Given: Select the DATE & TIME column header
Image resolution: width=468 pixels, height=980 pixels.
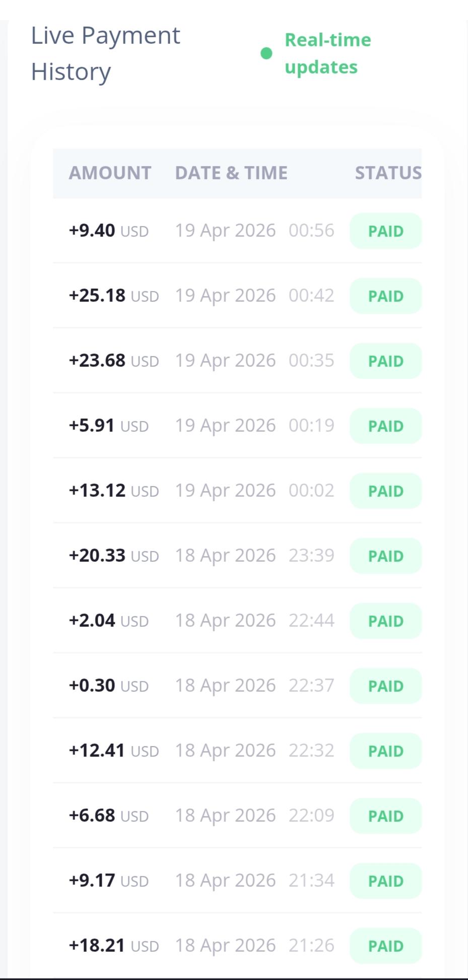Looking at the screenshot, I should pyautogui.click(x=231, y=173).
